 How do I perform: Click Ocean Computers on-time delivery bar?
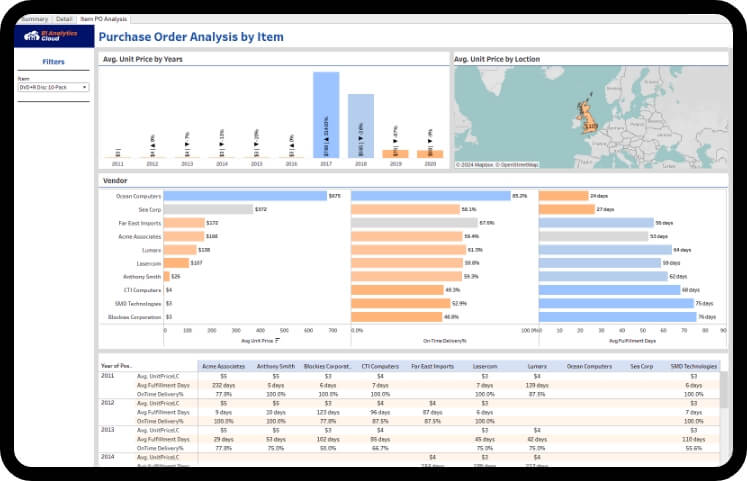[431, 196]
